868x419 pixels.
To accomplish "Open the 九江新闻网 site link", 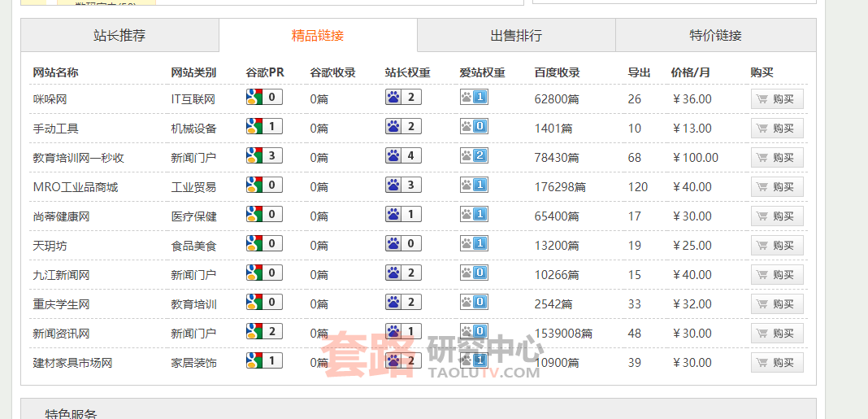I will 61,276.
